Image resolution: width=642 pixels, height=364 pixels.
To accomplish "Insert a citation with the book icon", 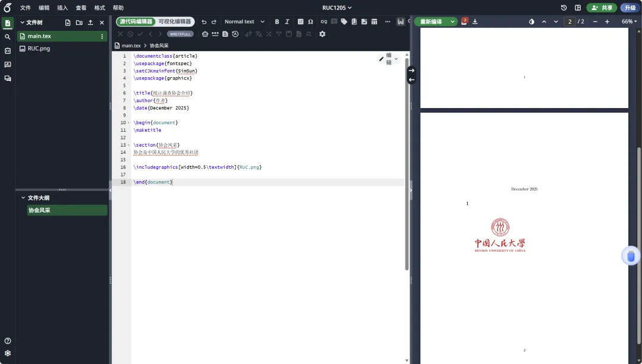I will 354,22.
